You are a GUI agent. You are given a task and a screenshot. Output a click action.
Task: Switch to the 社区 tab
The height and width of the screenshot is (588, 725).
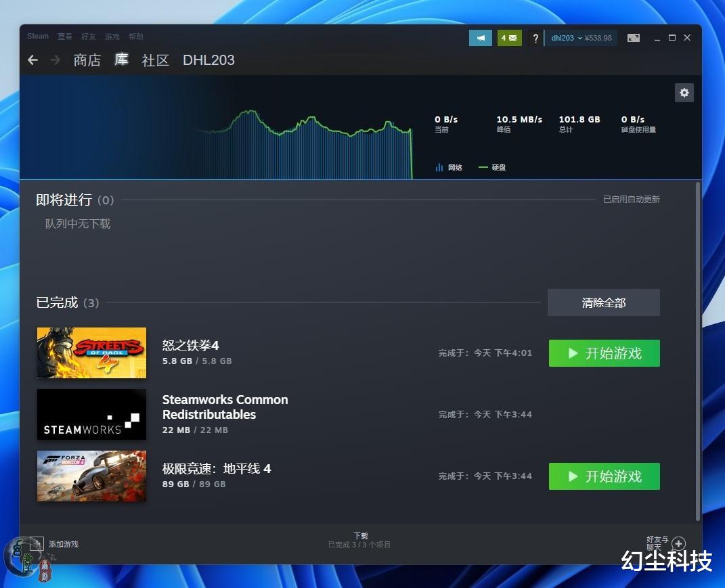tap(155, 60)
